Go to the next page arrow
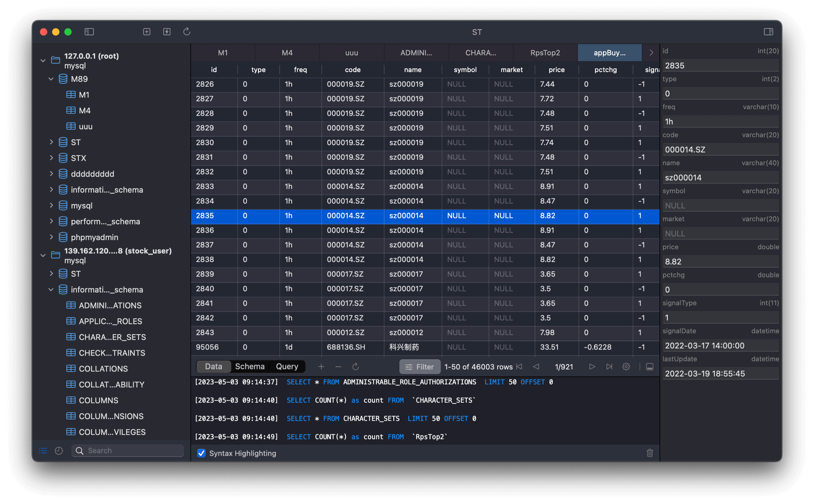814x504 pixels. tap(592, 367)
